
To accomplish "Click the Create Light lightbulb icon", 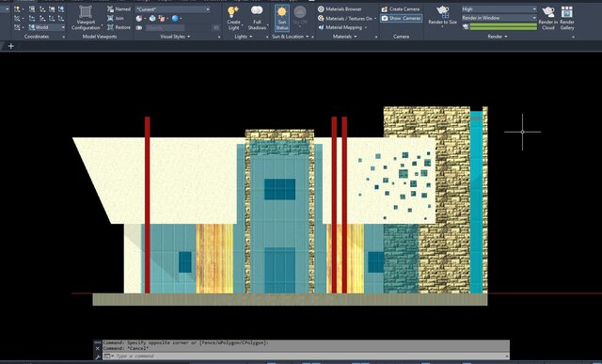I will click(233, 12).
